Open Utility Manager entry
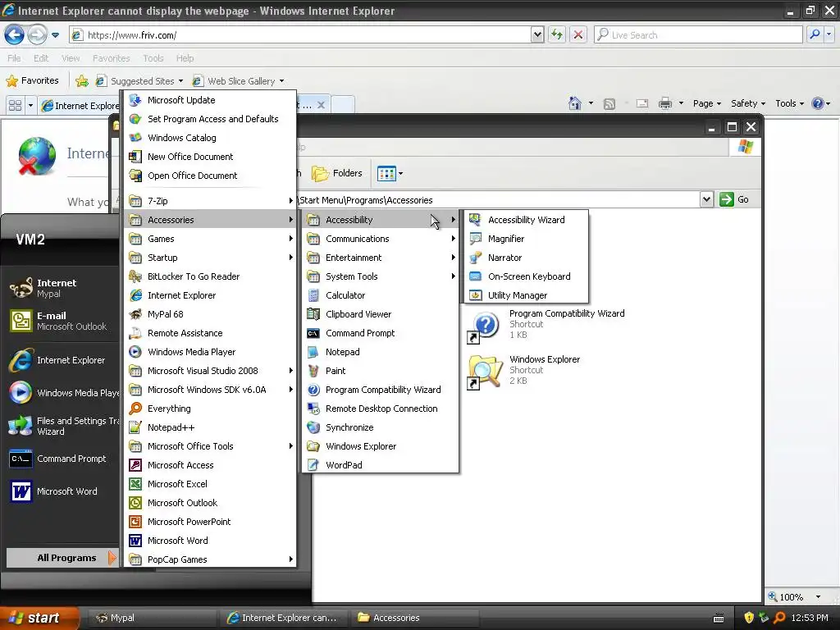Viewport: 840px width, 630px height. (x=526, y=295)
